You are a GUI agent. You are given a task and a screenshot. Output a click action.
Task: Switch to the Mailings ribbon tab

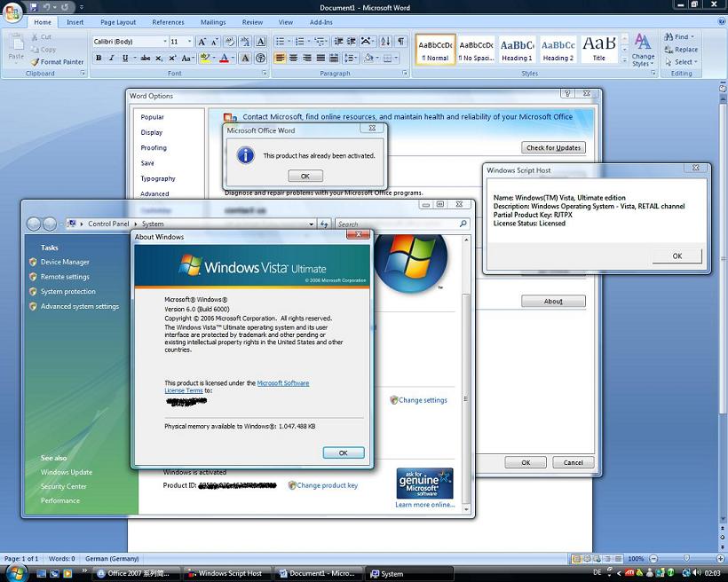213,22
